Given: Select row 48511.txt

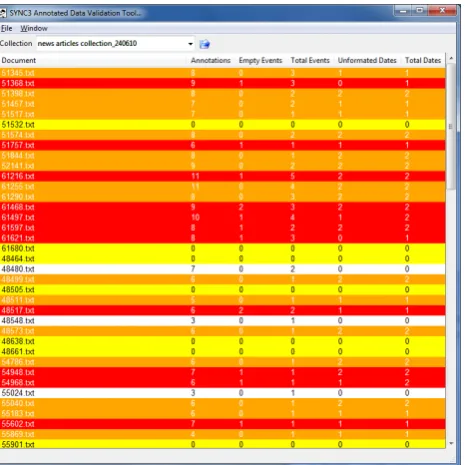Looking at the screenshot, I should (x=223, y=300).
